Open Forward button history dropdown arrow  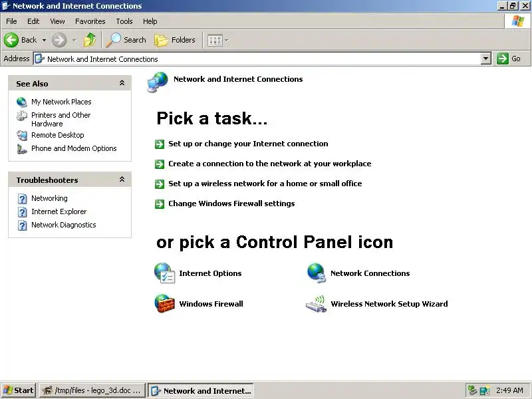pos(74,41)
